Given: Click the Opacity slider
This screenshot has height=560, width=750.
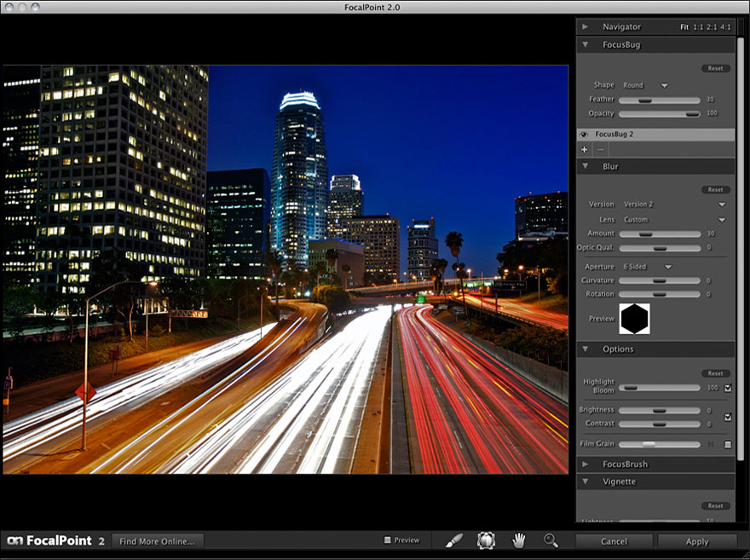Looking at the screenshot, I should (660, 114).
